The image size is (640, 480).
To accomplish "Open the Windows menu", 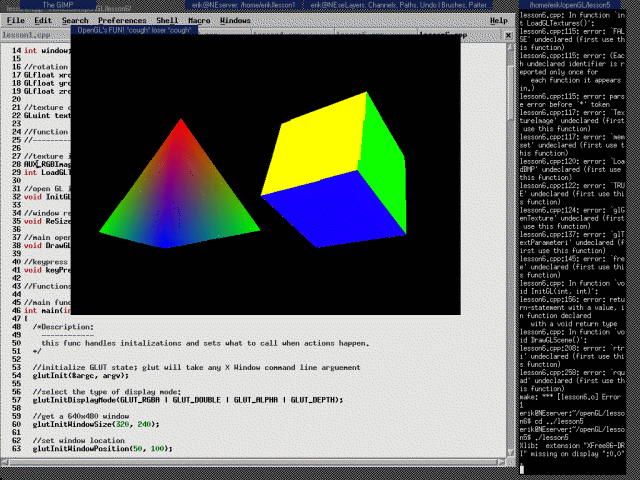I will click(236, 20).
